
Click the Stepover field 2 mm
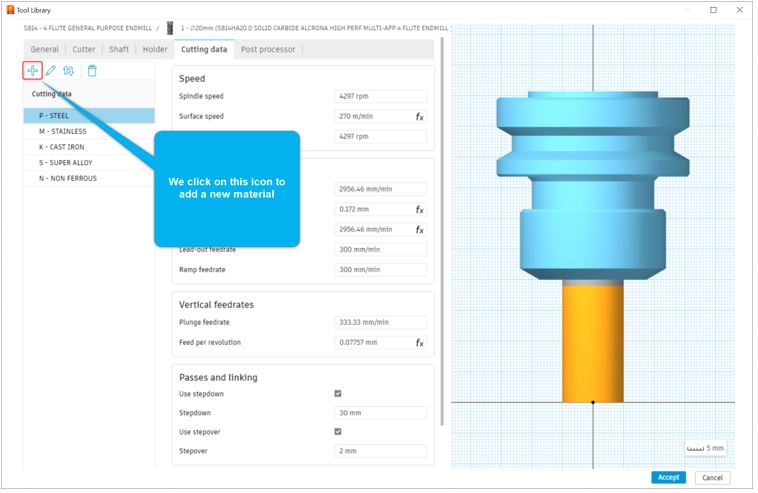pyautogui.click(x=380, y=451)
